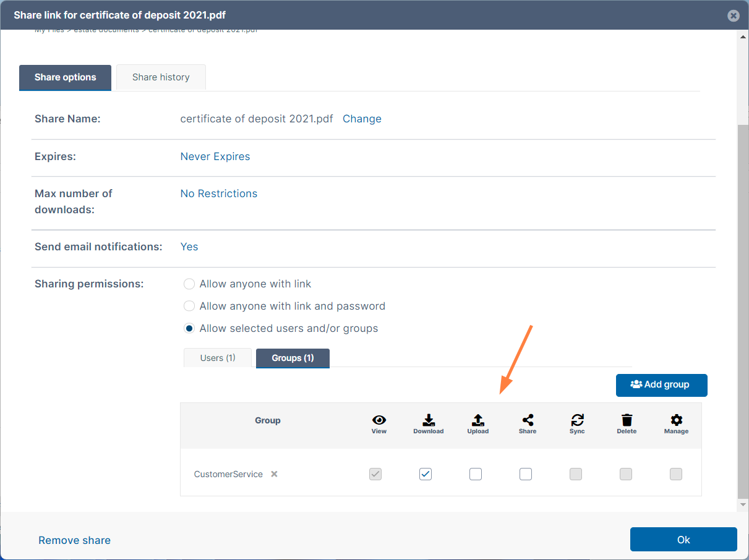Click the Delete trash icon in header
This screenshot has width=749, height=560.
(x=627, y=420)
